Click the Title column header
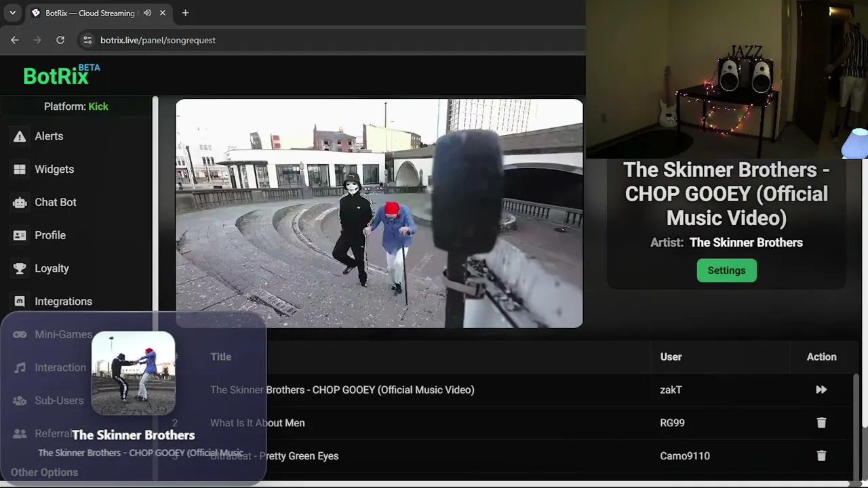 pyautogui.click(x=220, y=357)
